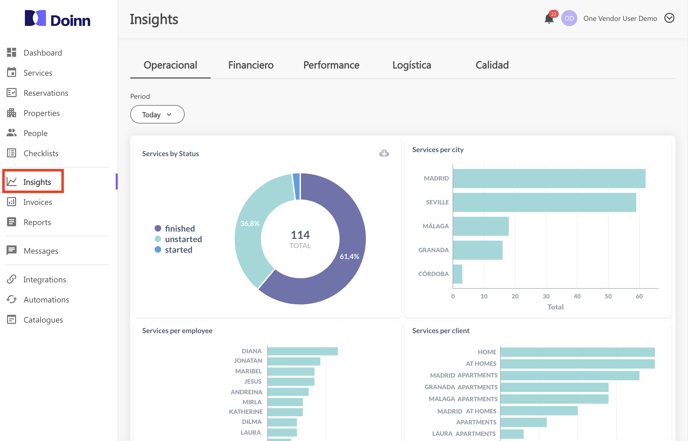688x441 pixels.
Task: Click the Messages speech bubble icon
Action: coord(12,251)
